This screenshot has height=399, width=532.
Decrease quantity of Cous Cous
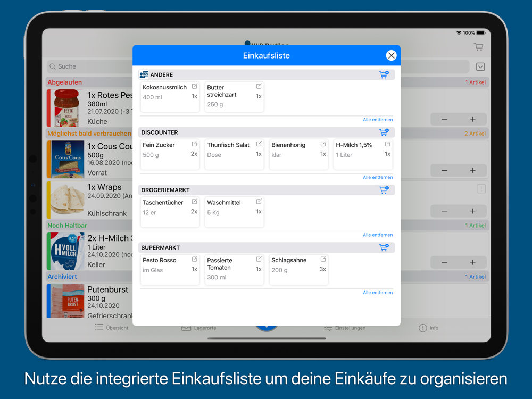click(x=444, y=170)
